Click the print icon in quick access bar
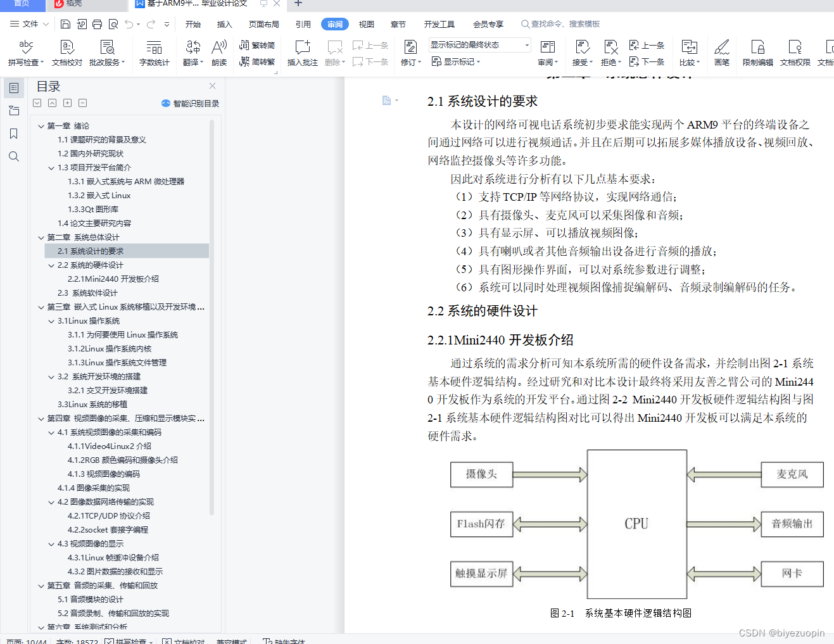Viewport: 834px width, 644px height. pyautogui.click(x=98, y=24)
